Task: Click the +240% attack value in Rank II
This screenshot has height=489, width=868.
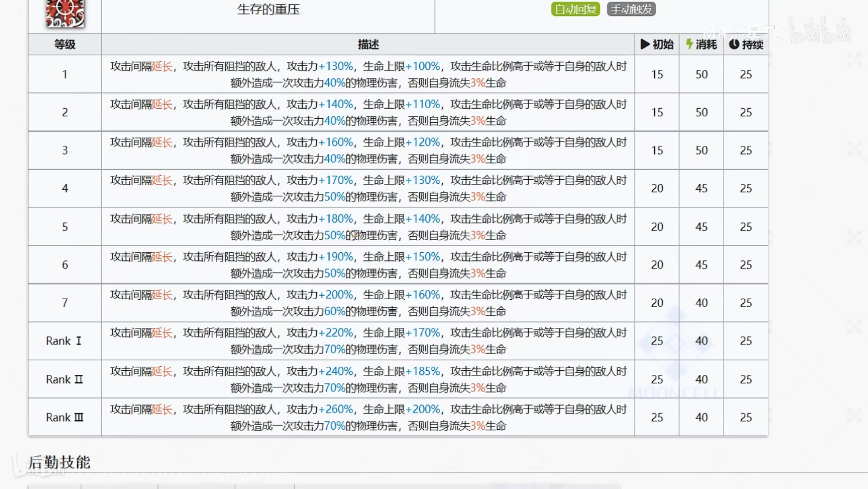Action: coord(336,371)
